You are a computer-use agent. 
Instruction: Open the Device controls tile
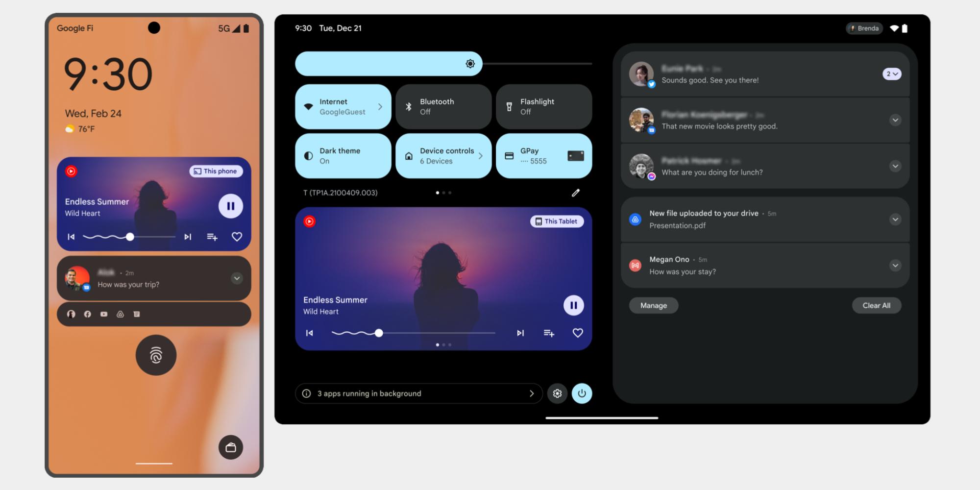pyautogui.click(x=443, y=156)
